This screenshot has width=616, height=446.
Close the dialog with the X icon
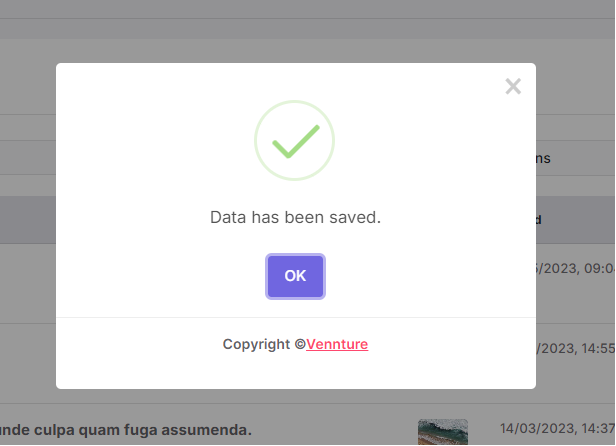coord(513,86)
